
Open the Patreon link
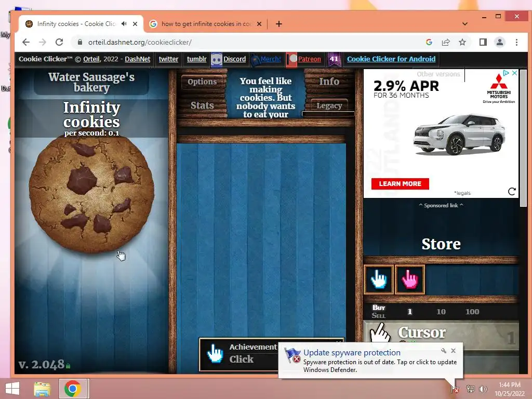(310, 59)
